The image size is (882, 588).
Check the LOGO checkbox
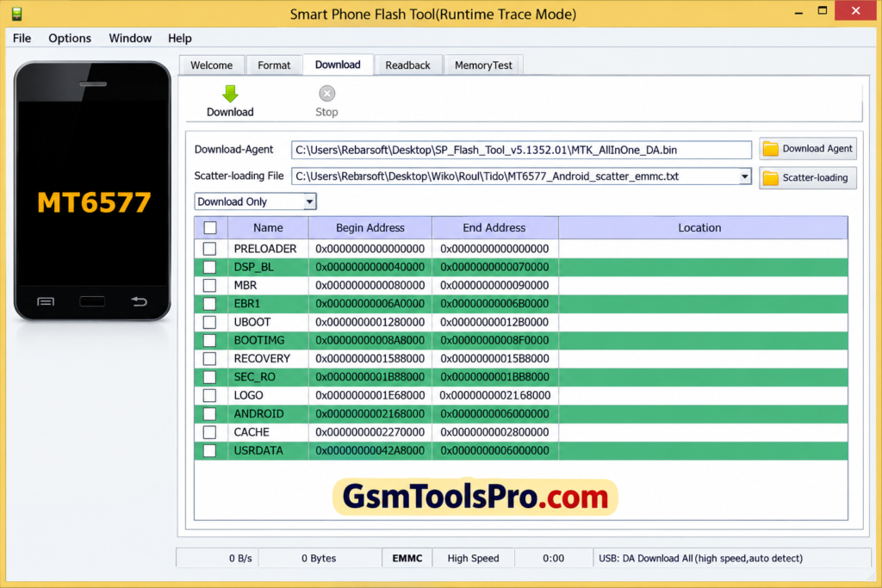[210, 396]
